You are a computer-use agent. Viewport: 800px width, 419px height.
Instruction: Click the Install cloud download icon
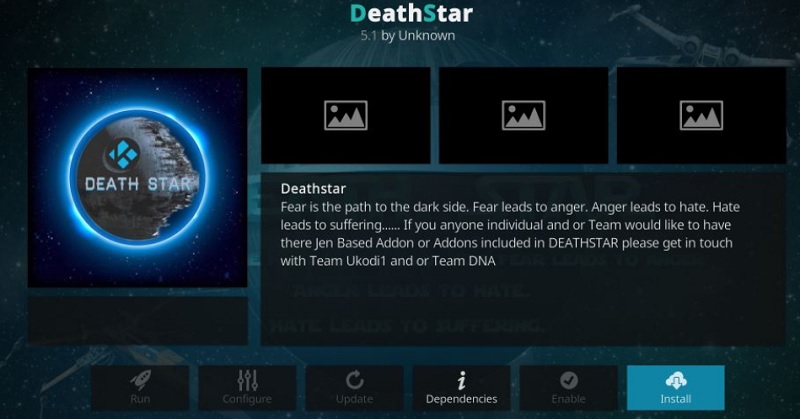[x=676, y=381]
